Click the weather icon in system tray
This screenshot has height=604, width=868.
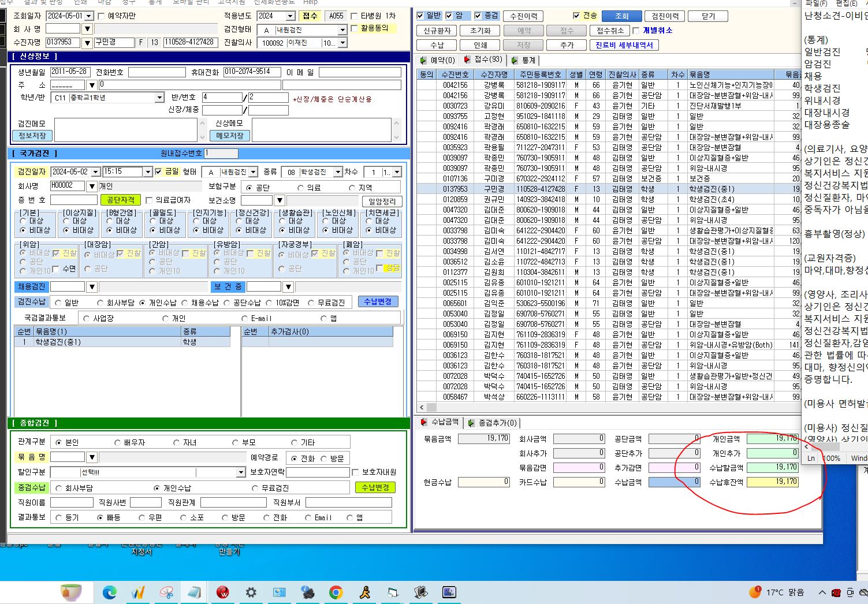coord(755,592)
